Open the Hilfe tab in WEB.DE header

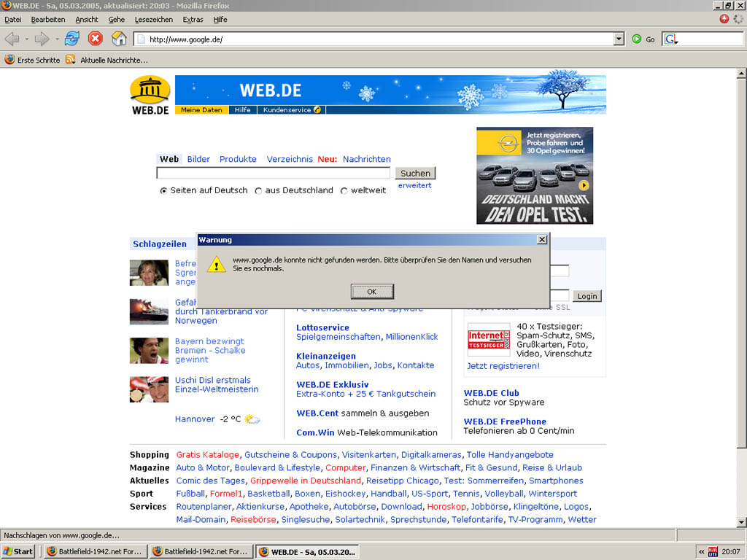click(242, 109)
